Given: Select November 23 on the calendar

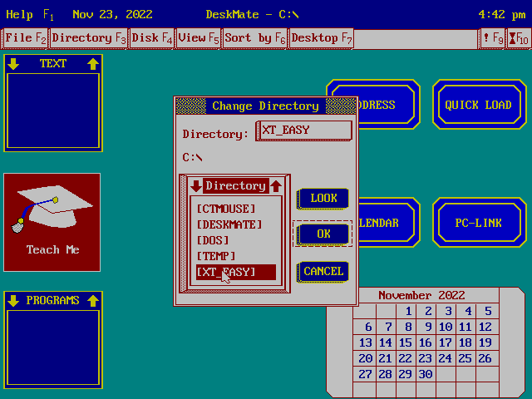Looking at the screenshot, I should pos(425,358).
